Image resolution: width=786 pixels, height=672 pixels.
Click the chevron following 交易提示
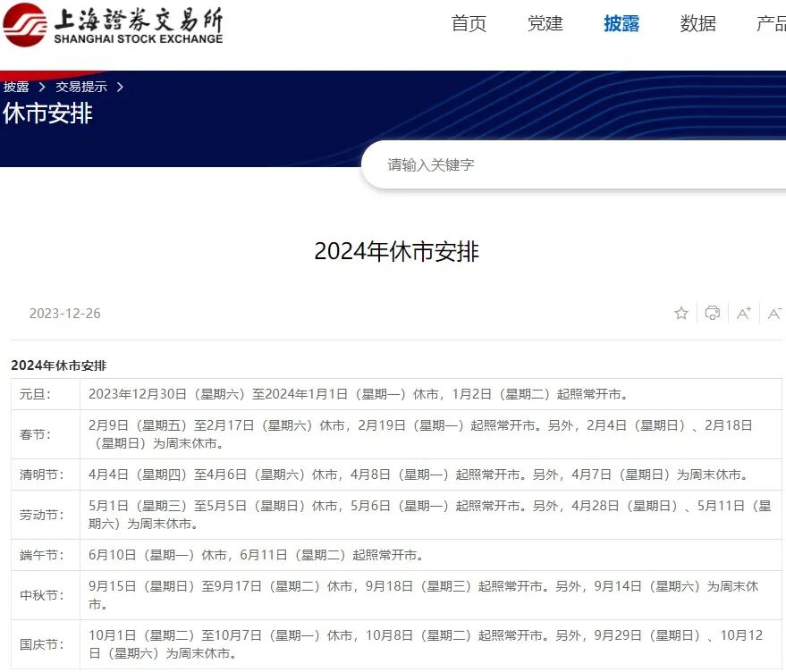[119, 87]
